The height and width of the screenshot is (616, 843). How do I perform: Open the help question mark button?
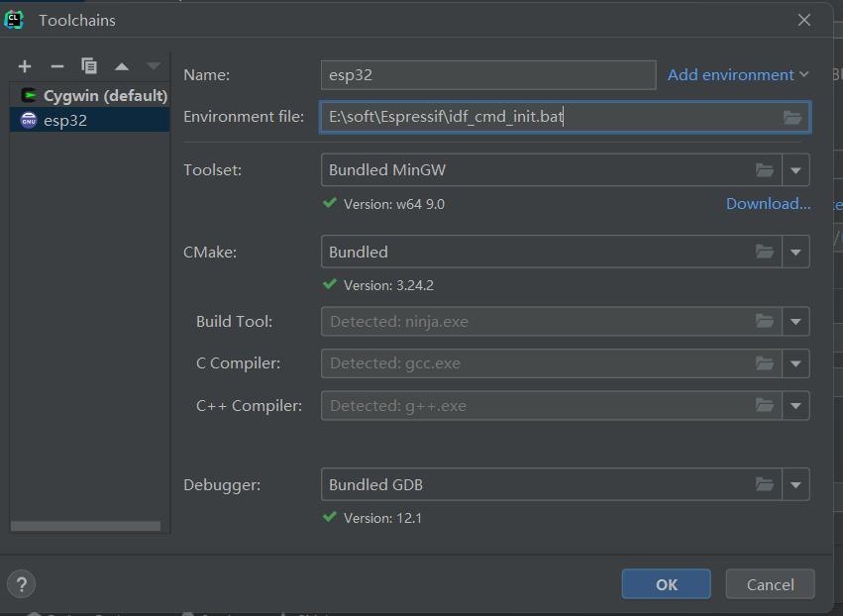click(x=23, y=583)
